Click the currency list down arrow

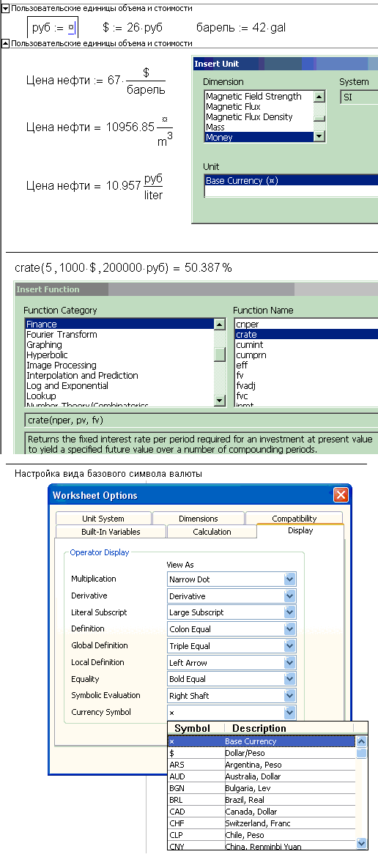[361, 843]
